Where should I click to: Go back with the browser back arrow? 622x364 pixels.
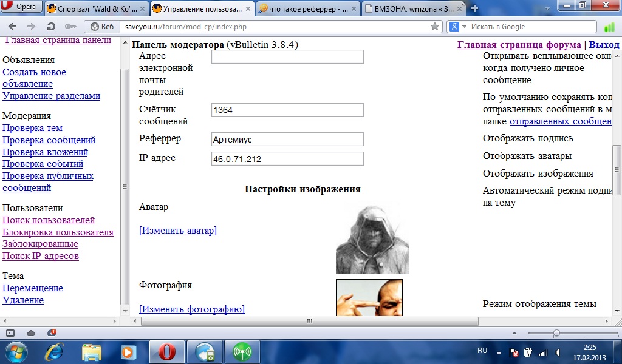point(13,27)
